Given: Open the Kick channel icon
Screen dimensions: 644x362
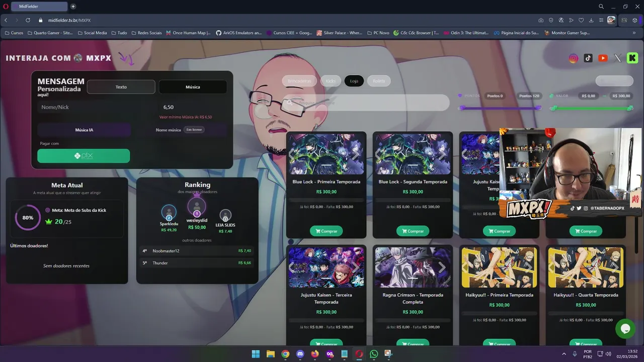Looking at the screenshot, I should tap(632, 58).
